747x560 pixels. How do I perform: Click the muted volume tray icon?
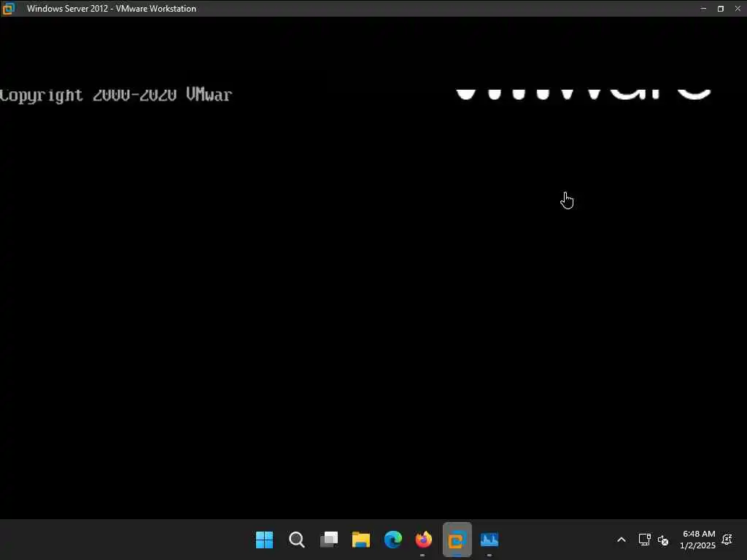662,540
